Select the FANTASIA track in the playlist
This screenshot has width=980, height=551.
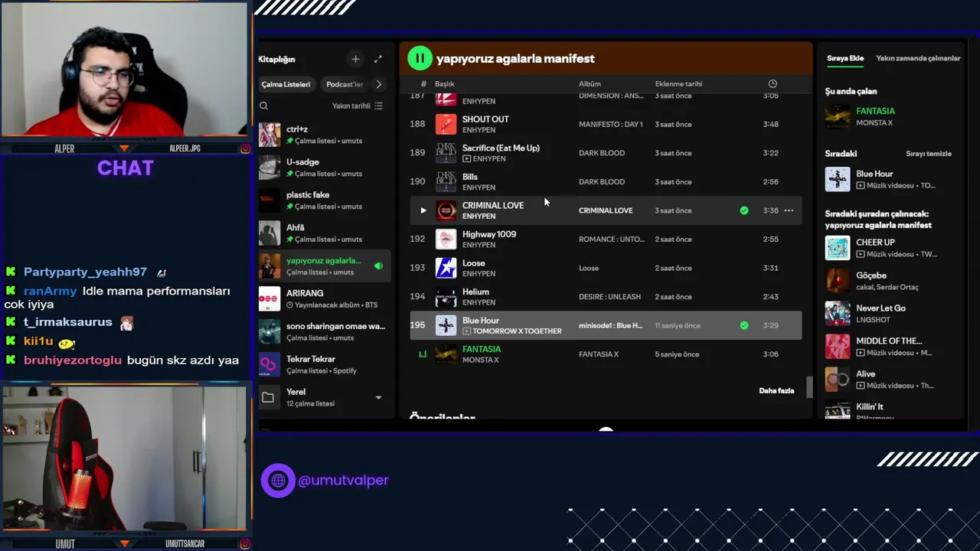(606, 354)
